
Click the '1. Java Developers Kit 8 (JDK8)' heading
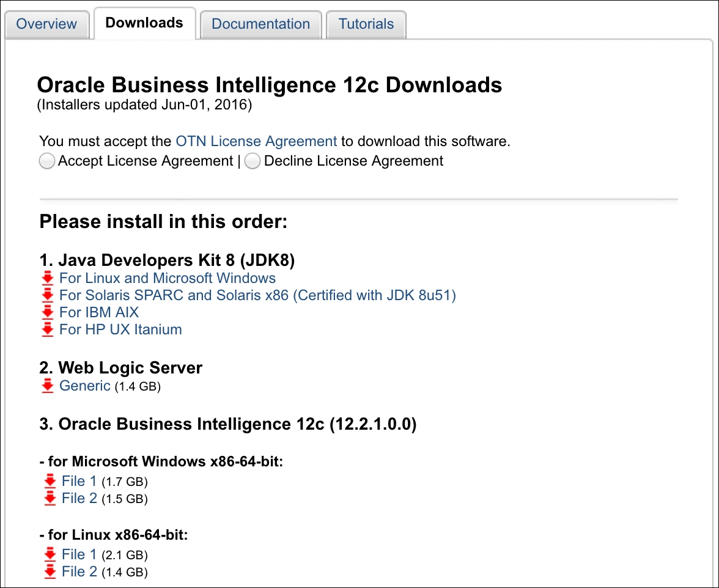167,260
